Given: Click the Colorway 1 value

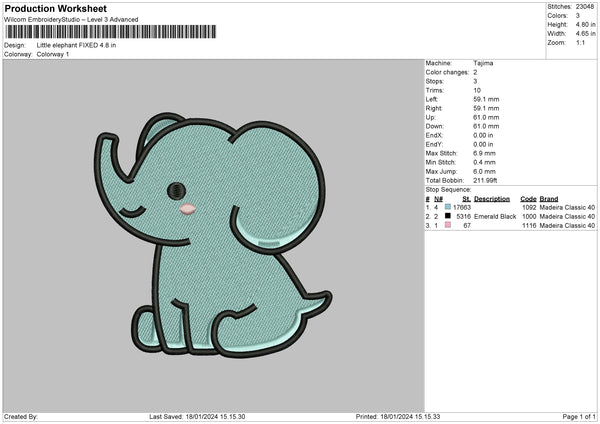Looking at the screenshot, I should [53, 54].
